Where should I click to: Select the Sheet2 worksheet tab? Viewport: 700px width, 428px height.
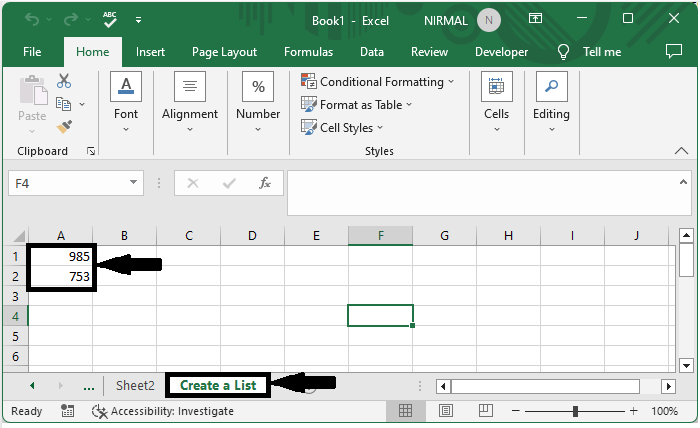tap(135, 385)
